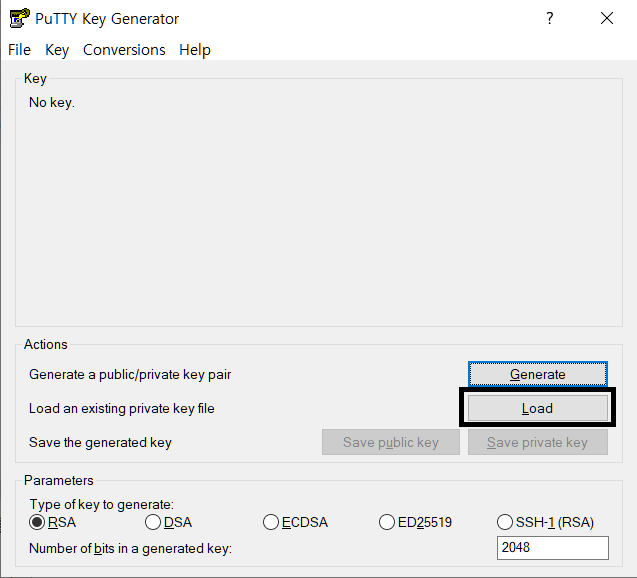Click the 'Generate a public/private key pair' label

[x=130, y=375]
